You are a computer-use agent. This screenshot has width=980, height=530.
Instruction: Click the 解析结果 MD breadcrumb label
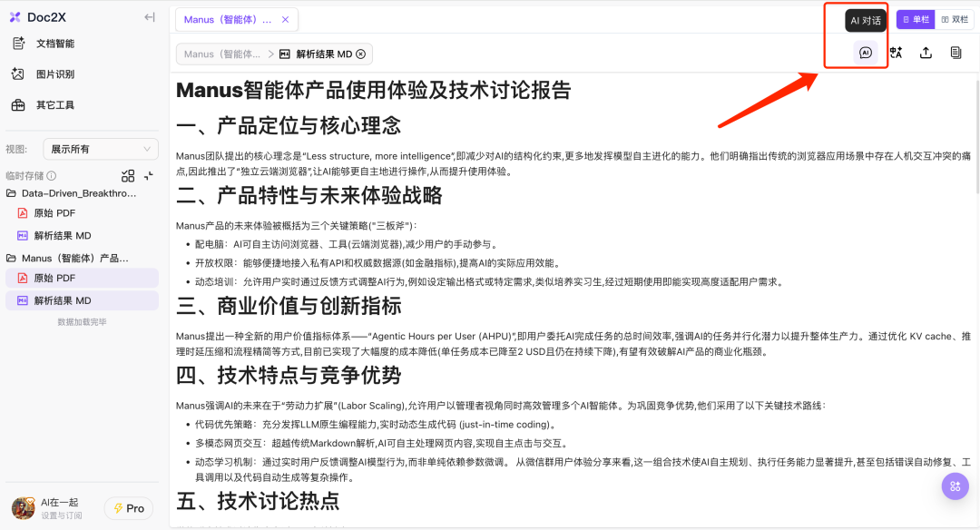(x=324, y=54)
